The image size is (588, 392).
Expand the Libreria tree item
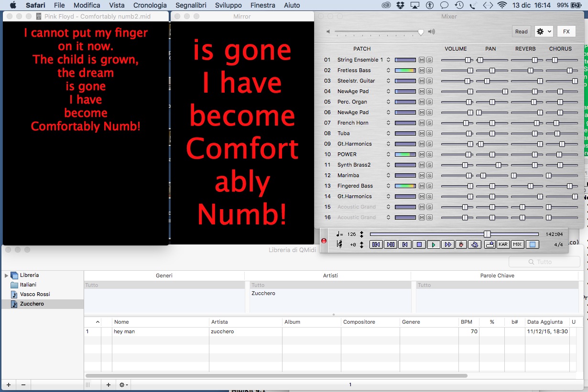[6, 275]
